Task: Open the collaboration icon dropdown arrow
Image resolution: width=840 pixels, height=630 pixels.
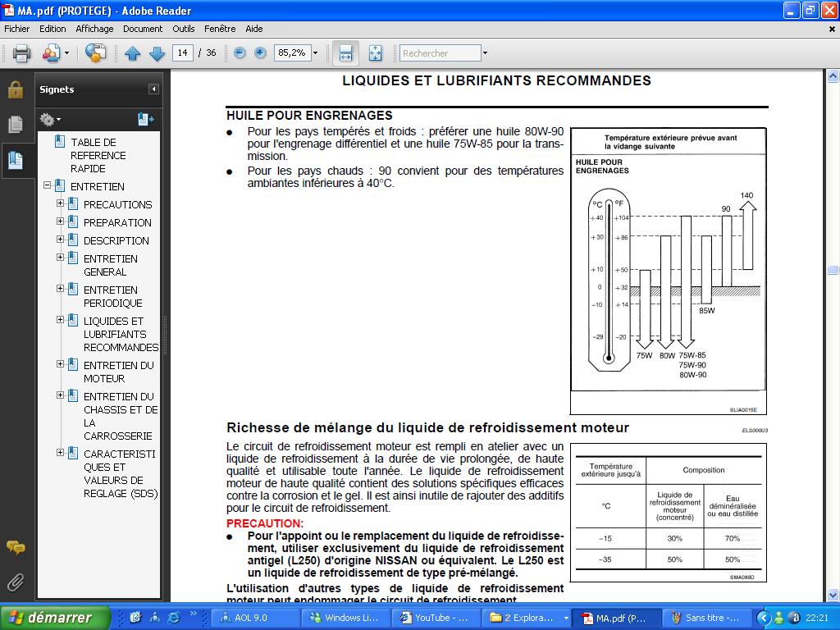Action: [x=66, y=53]
